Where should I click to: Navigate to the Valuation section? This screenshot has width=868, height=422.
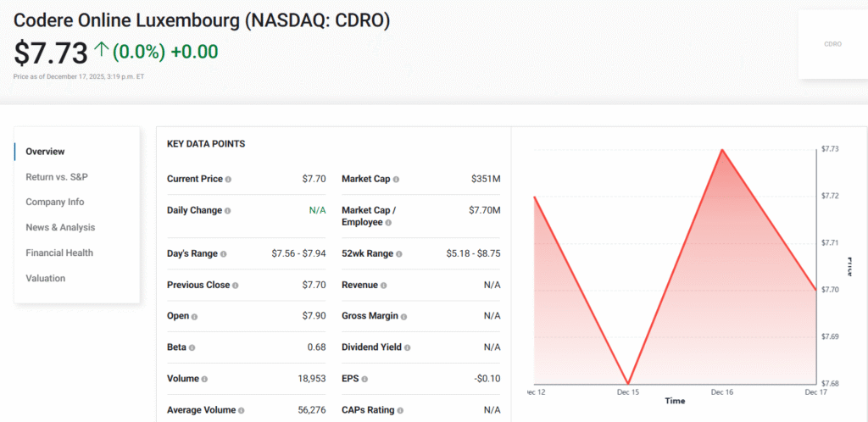tap(45, 278)
